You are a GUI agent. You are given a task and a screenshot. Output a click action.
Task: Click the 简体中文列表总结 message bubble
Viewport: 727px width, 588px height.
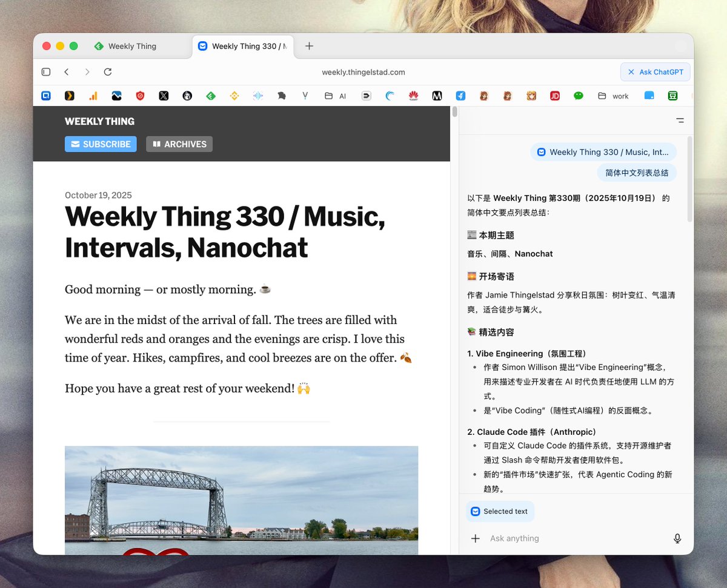coord(637,173)
